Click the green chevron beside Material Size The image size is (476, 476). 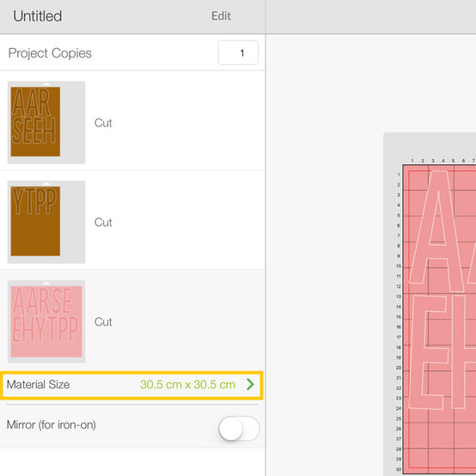tap(250, 384)
